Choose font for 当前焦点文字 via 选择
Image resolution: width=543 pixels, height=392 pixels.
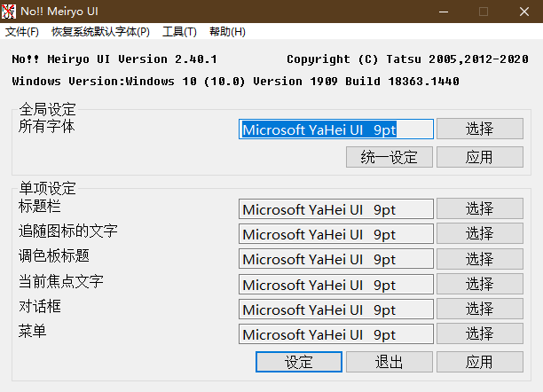(x=480, y=284)
